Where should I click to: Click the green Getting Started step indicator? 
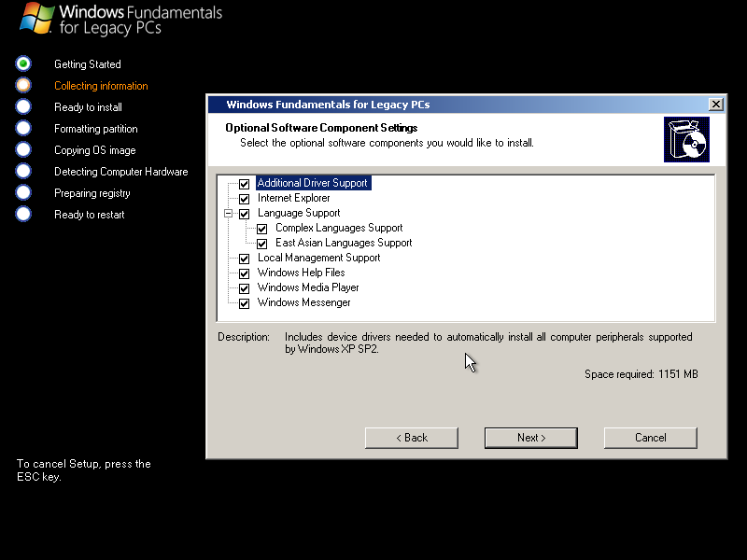(x=23, y=63)
